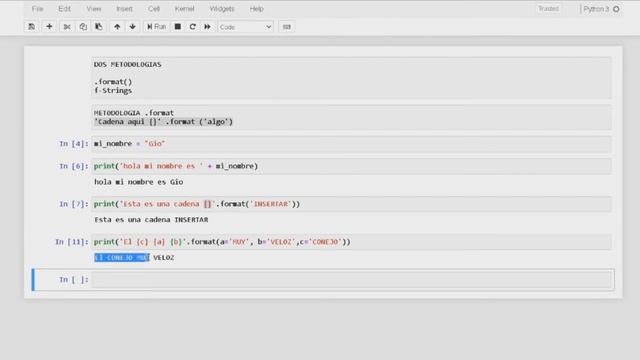Select the cell printing 'hola mi nombre es'
640x360 pixels.
352,166
